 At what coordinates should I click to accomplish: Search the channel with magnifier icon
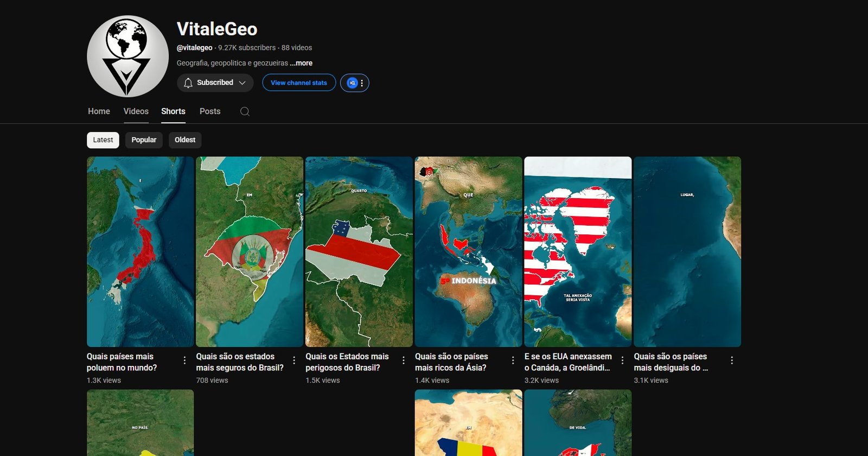click(x=245, y=111)
